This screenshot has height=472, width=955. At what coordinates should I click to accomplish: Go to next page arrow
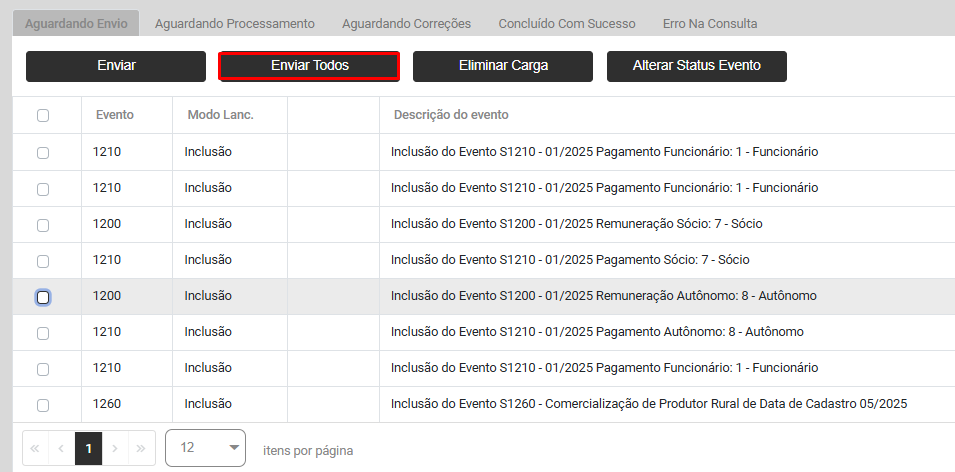(116, 449)
